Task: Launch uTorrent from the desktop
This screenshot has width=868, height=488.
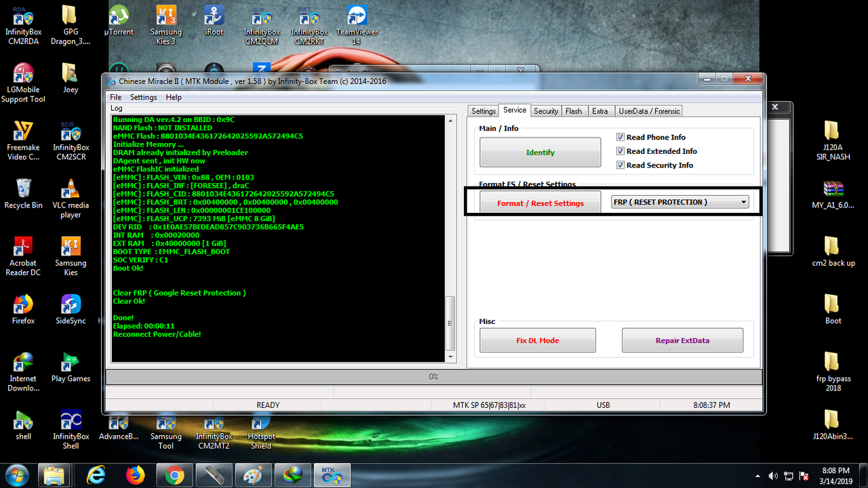Action: pyautogui.click(x=119, y=20)
